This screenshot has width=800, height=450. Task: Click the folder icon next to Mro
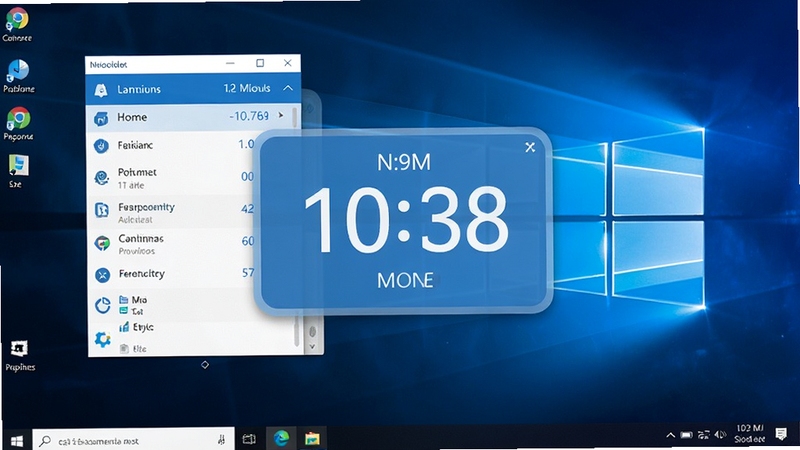click(123, 299)
